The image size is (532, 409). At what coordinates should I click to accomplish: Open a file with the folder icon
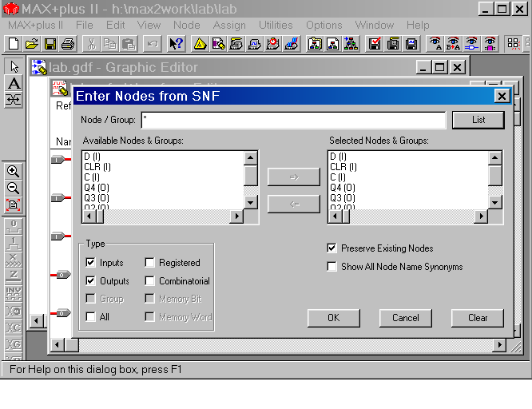[x=32, y=44]
